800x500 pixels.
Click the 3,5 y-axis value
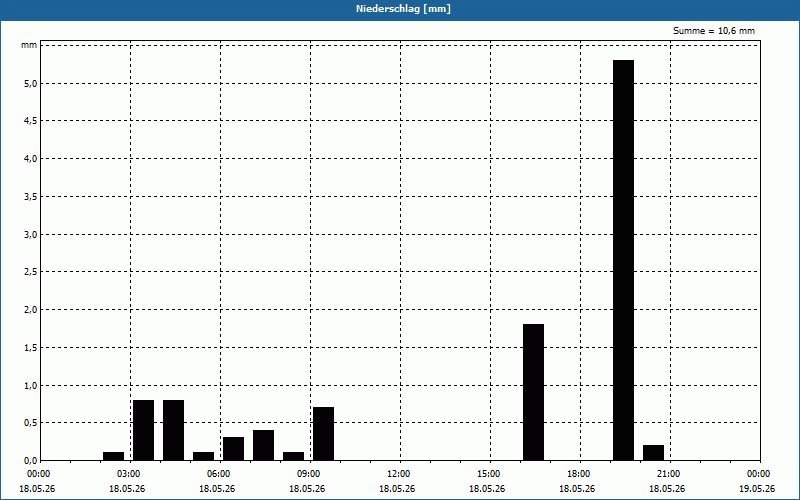pyautogui.click(x=31, y=196)
